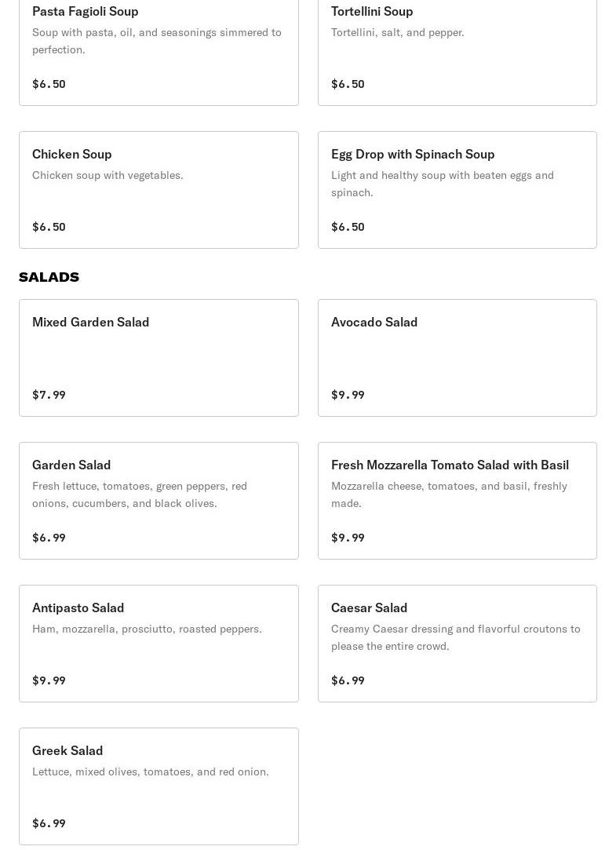The height and width of the screenshot is (850, 616).
Task: Open Fresh Mozzarella Tomato Salad with Basil
Action: [x=450, y=465]
